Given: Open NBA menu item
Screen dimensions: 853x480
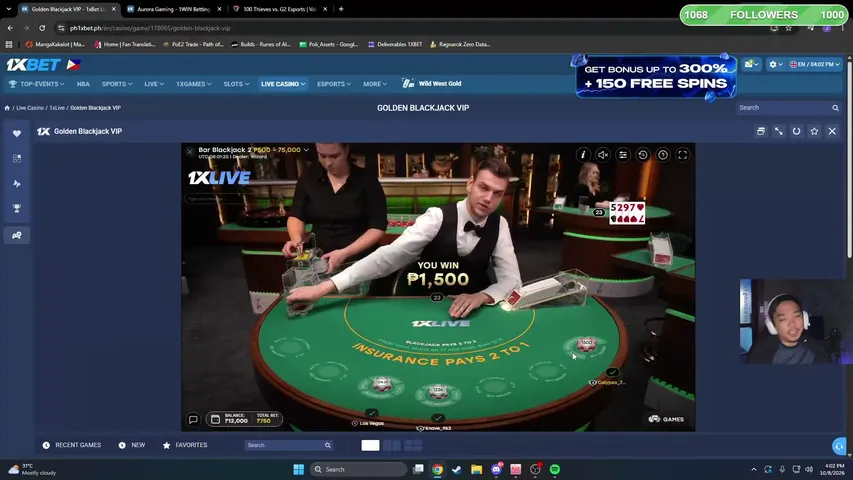Looking at the screenshot, I should [83, 84].
